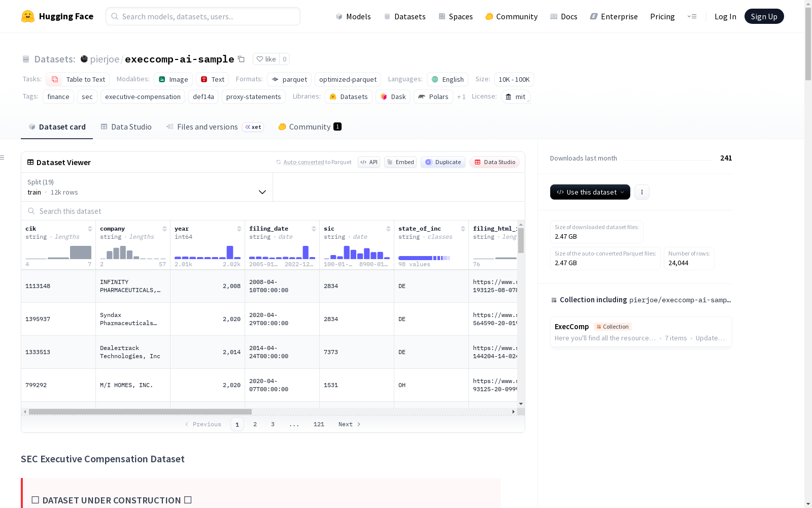
Task: Click the viewer vertical scrollbar
Action: pos(521,240)
